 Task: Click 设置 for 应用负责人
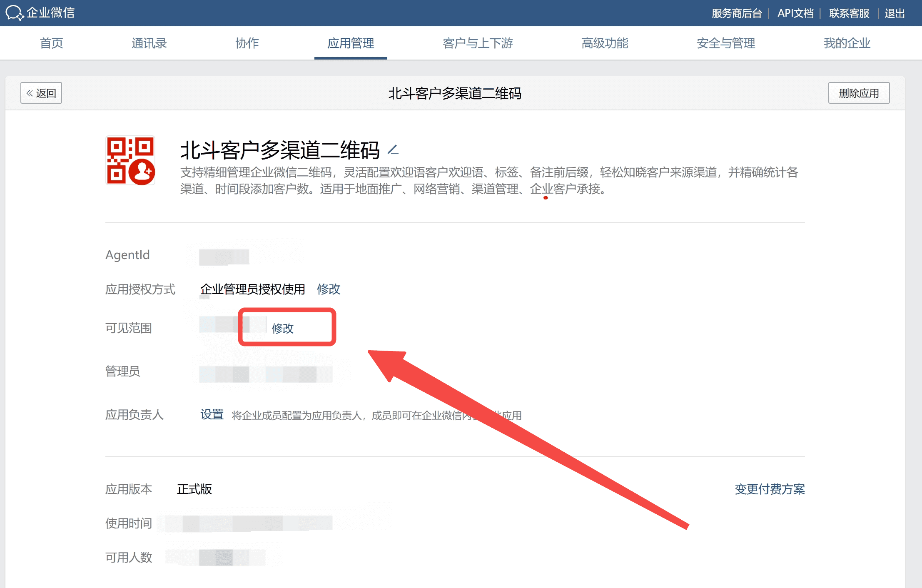pyautogui.click(x=212, y=415)
